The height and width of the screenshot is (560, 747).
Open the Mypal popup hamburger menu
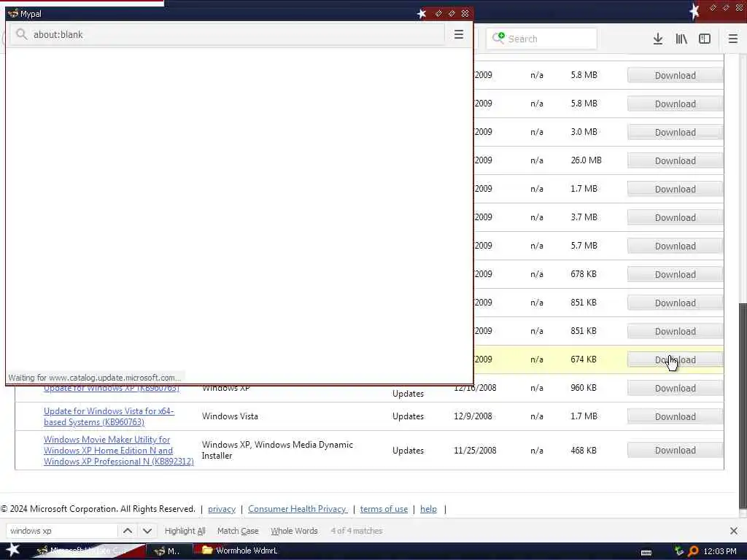coord(458,34)
